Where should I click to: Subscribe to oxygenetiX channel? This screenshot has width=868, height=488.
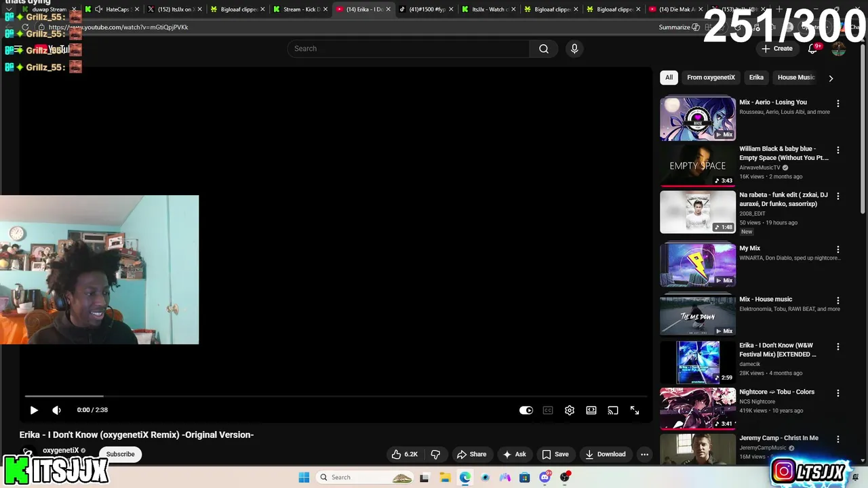(120, 454)
